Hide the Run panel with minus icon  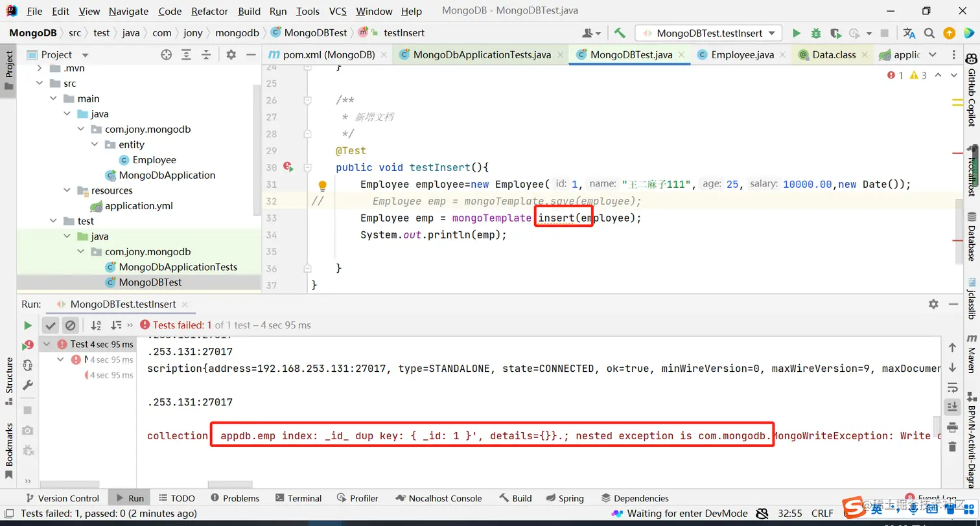[x=954, y=304]
